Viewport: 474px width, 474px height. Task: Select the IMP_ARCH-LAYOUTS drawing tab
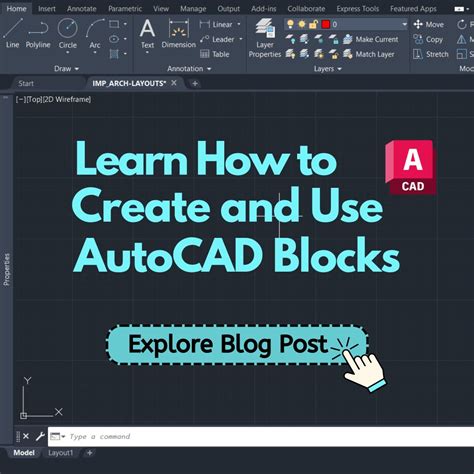click(129, 83)
